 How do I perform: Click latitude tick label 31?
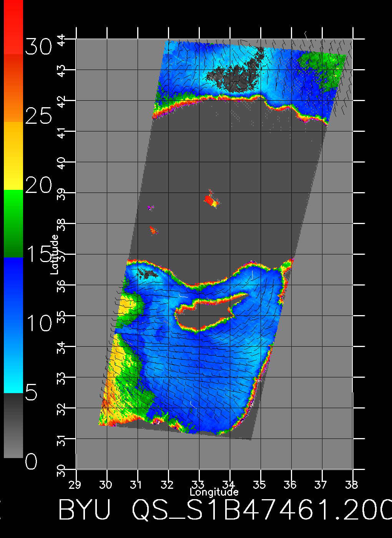point(61,440)
